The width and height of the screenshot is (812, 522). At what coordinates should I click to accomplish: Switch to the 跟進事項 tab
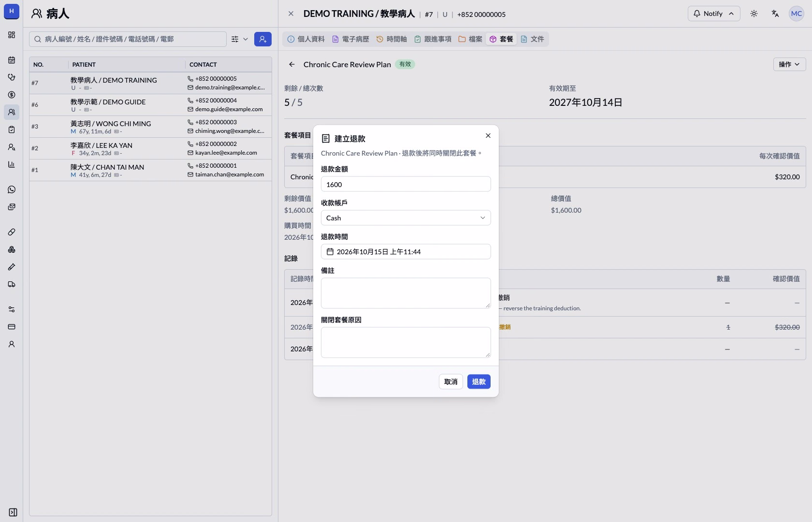(433, 39)
